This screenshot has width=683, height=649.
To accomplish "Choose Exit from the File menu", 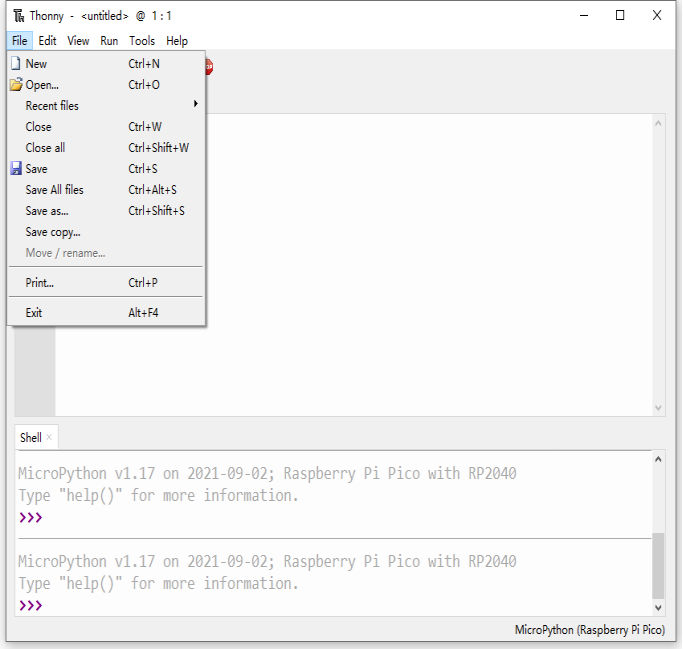I will click(x=106, y=313).
